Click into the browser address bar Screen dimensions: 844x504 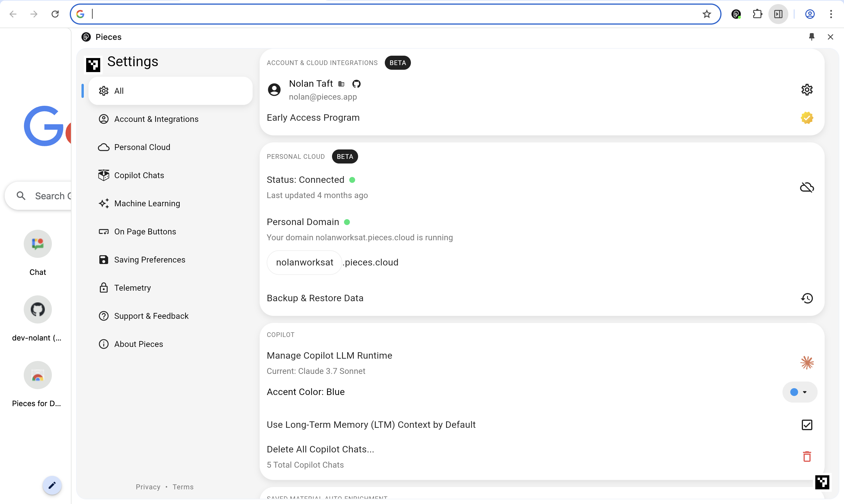395,14
